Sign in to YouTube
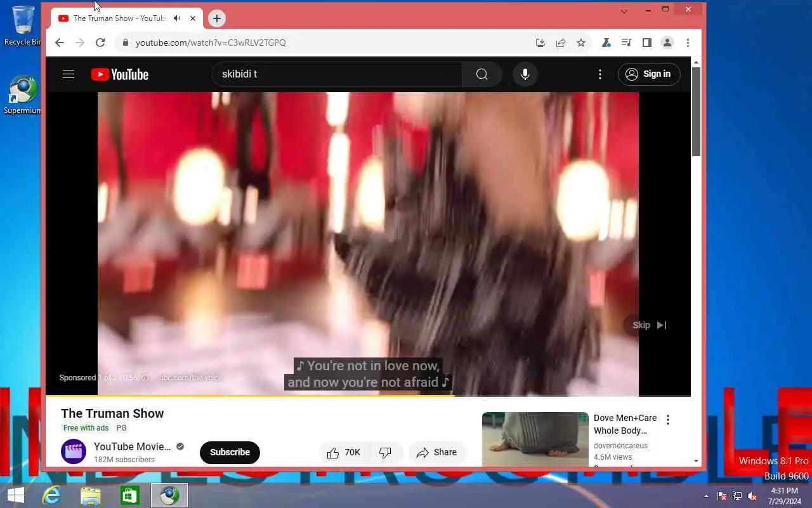The width and height of the screenshot is (812, 508). click(649, 74)
